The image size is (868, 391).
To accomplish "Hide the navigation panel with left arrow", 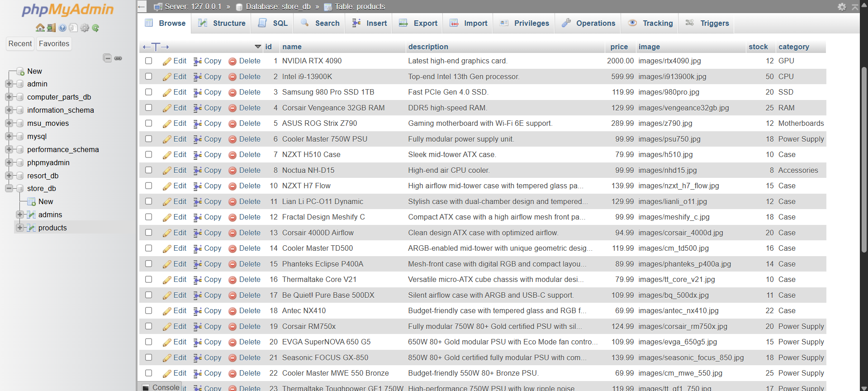I will pos(142,6).
